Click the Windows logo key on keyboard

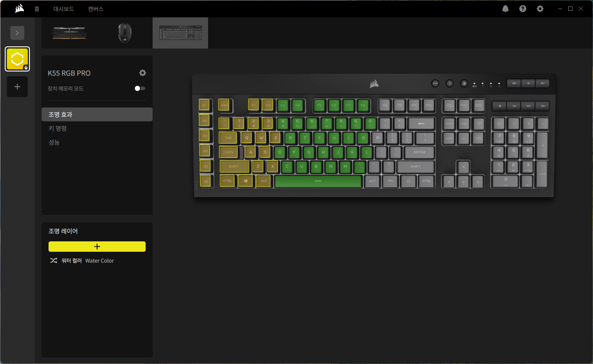245,181
